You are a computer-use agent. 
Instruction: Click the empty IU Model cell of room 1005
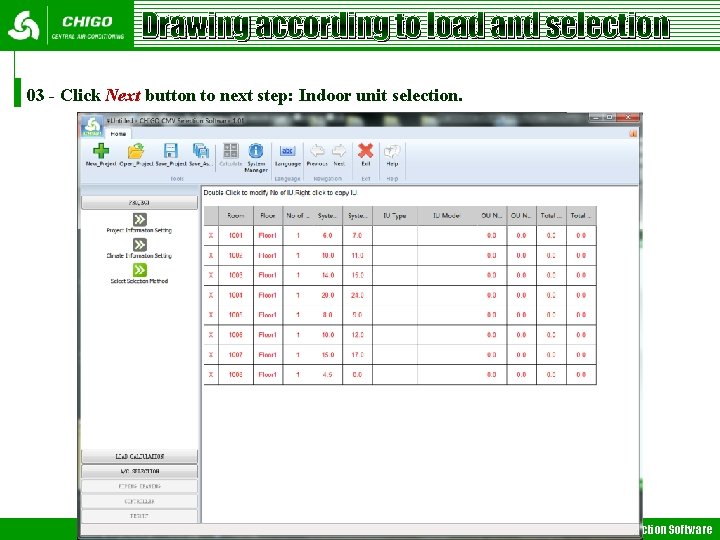pyautogui.click(x=446, y=315)
